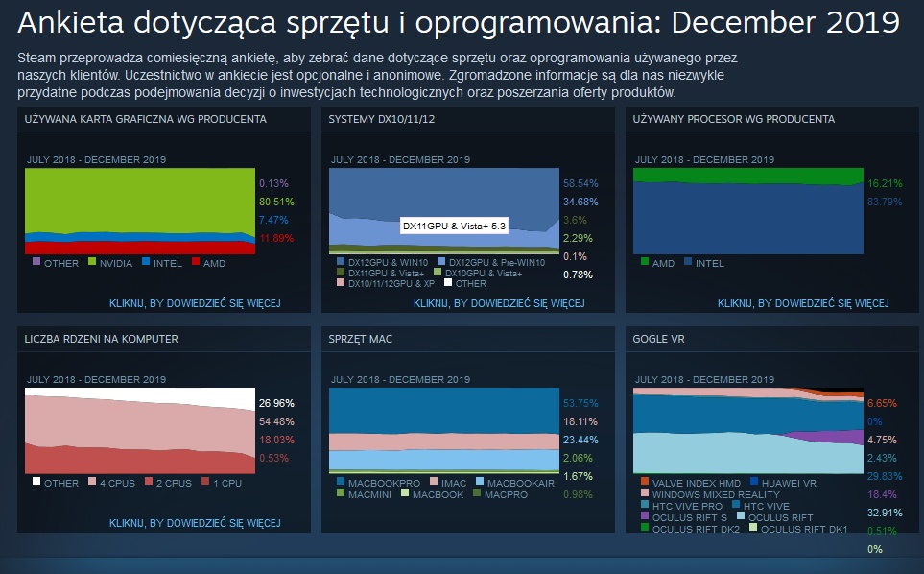Click the 29.83% value in VR panel
The width and height of the screenshot is (924, 574).
[885, 476]
